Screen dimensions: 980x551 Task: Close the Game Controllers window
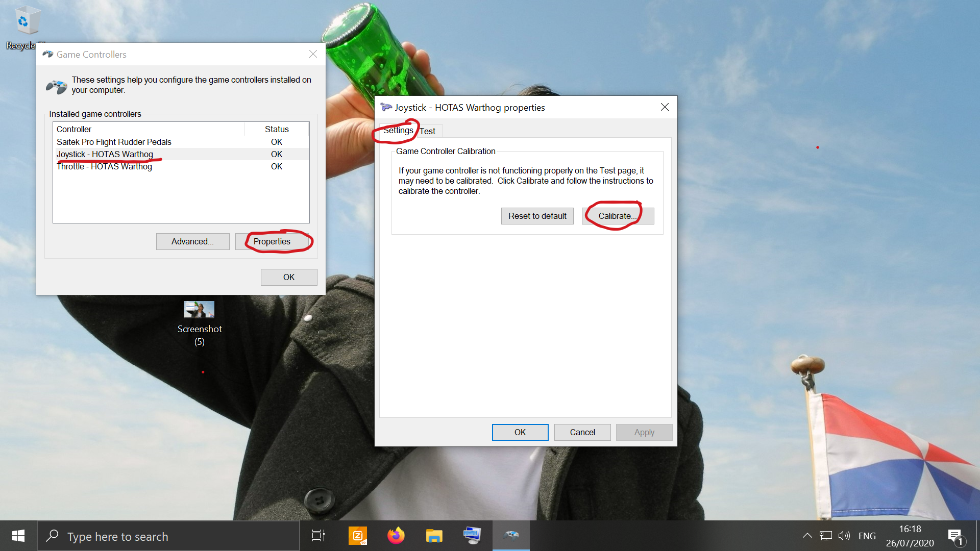click(x=313, y=54)
